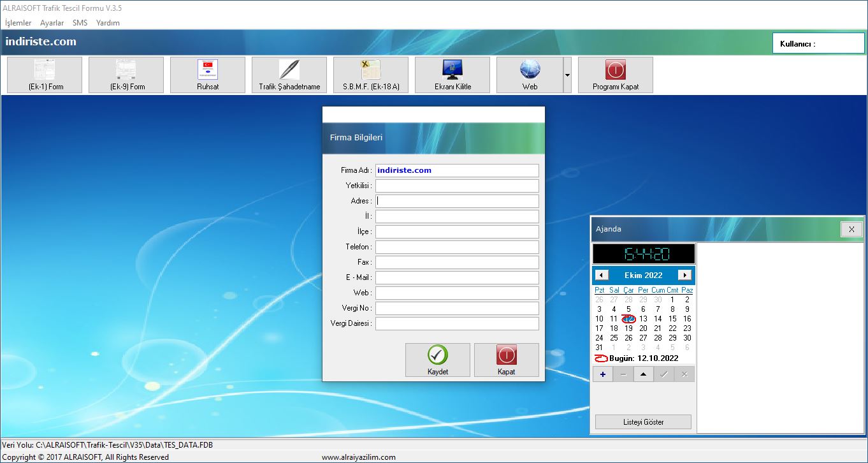Open the SMS menu
Screen dimensions: 868x463
coord(80,23)
